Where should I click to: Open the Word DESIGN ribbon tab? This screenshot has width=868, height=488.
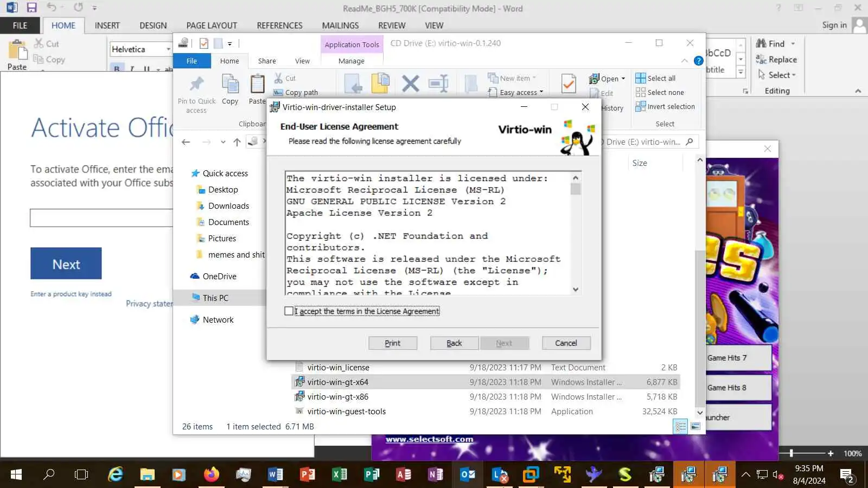click(153, 25)
